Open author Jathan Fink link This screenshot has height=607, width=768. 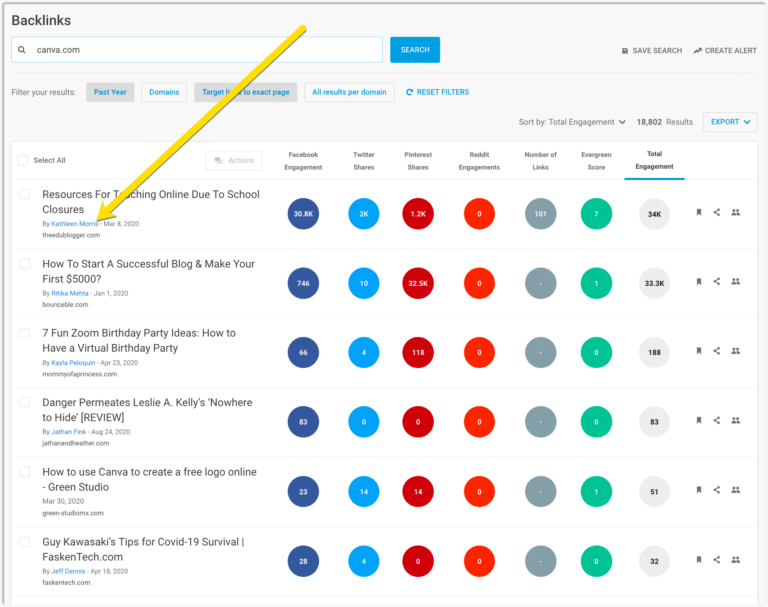(69, 432)
